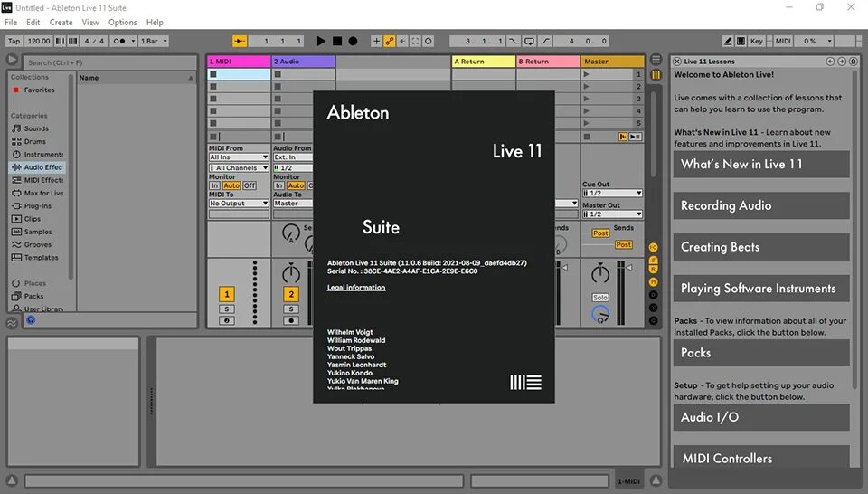Viewport: 868px width, 494px height.
Task: Toggle the MIDI map mode switch
Action: 783,41
